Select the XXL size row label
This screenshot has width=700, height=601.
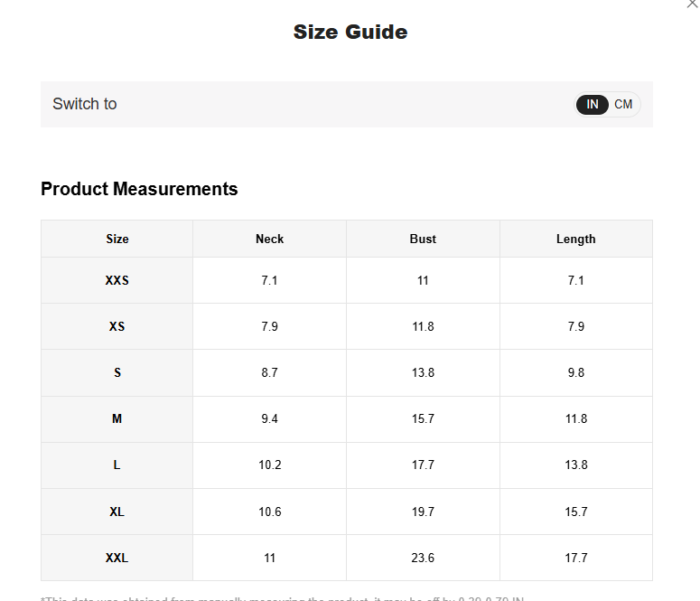[117, 558]
